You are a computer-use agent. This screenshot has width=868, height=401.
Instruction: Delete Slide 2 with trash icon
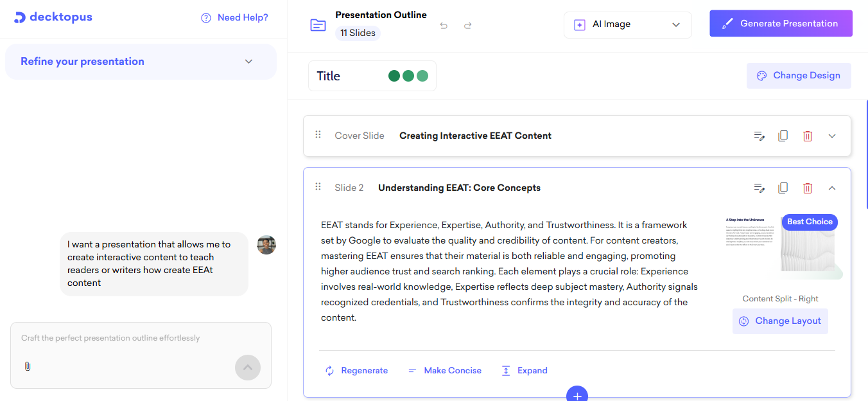[808, 188]
